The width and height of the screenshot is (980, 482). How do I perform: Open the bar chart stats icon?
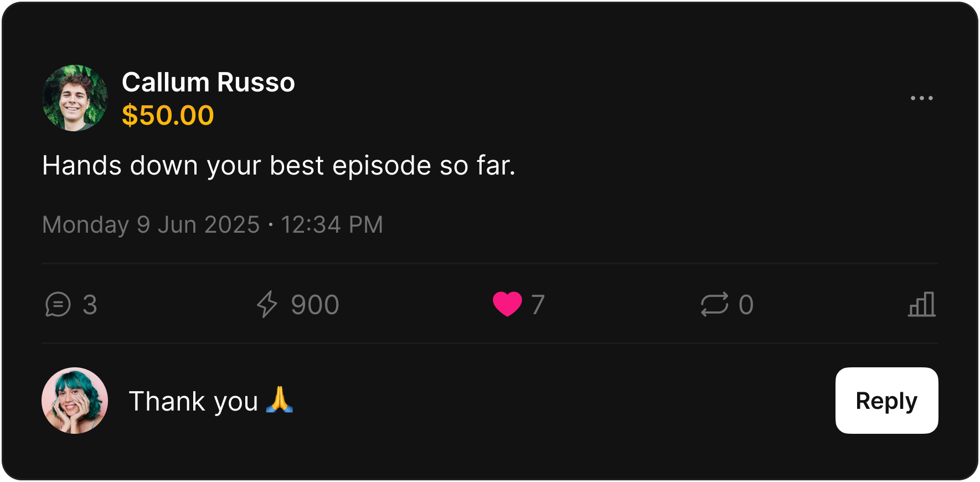(x=922, y=305)
